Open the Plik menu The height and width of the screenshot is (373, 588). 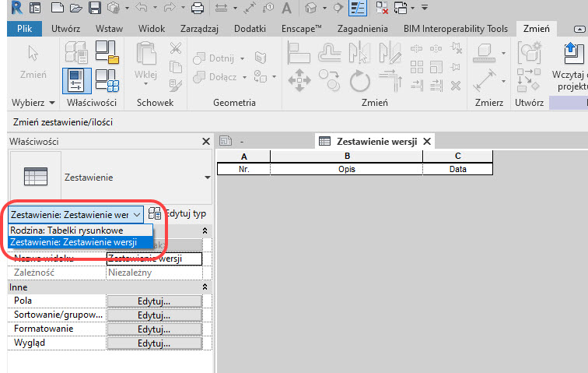(x=25, y=29)
